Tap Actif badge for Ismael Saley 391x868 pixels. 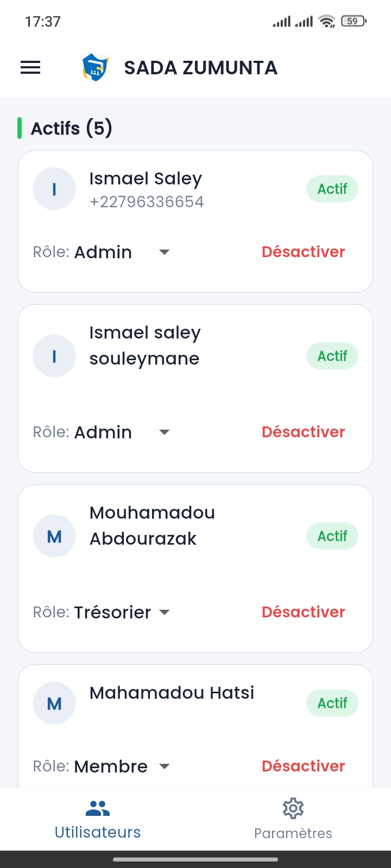point(332,189)
